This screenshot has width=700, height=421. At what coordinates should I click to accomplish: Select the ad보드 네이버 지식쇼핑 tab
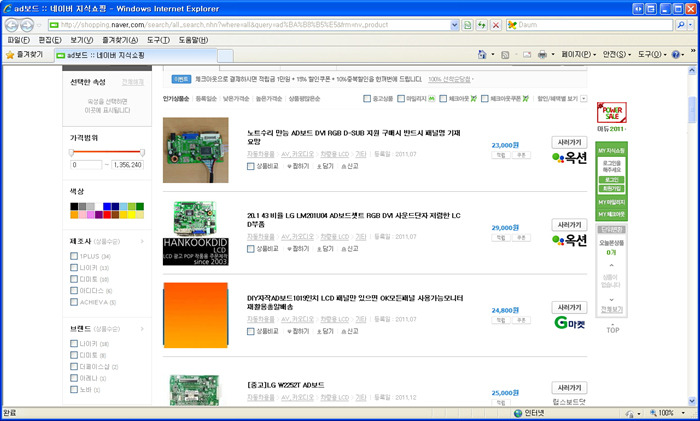coord(136,55)
